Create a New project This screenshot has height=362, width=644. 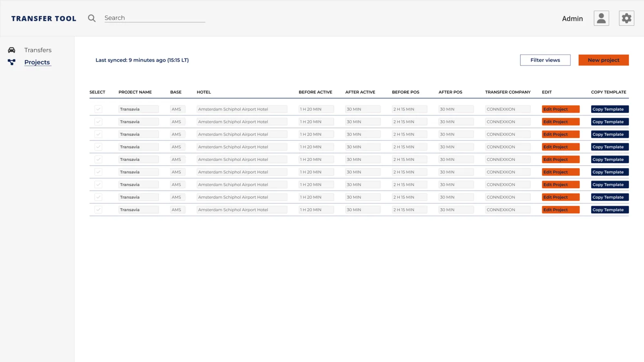point(603,60)
